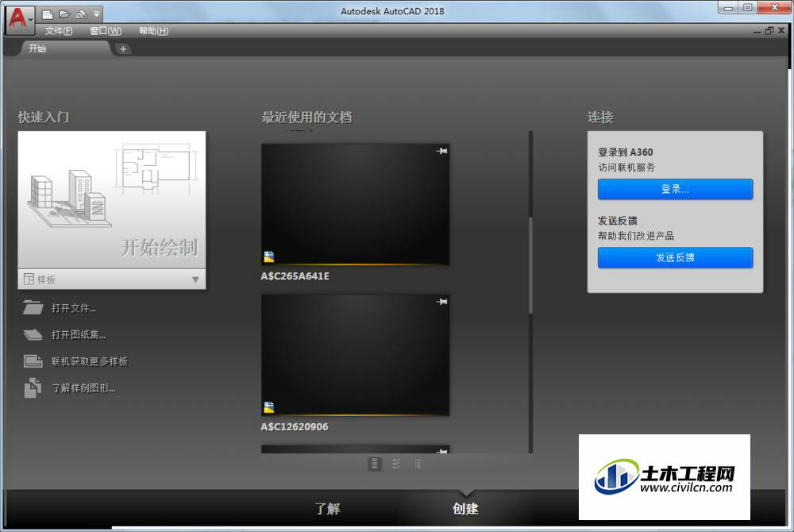This screenshot has width=794, height=532.
Task: Click the 快速入门 heading
Action: [x=44, y=118]
